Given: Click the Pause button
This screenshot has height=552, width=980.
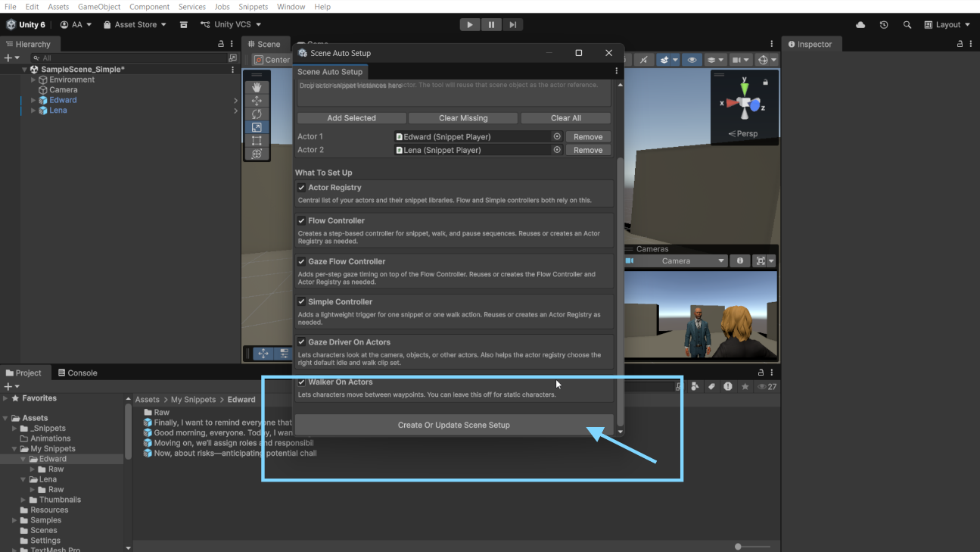Looking at the screenshot, I should click(491, 24).
